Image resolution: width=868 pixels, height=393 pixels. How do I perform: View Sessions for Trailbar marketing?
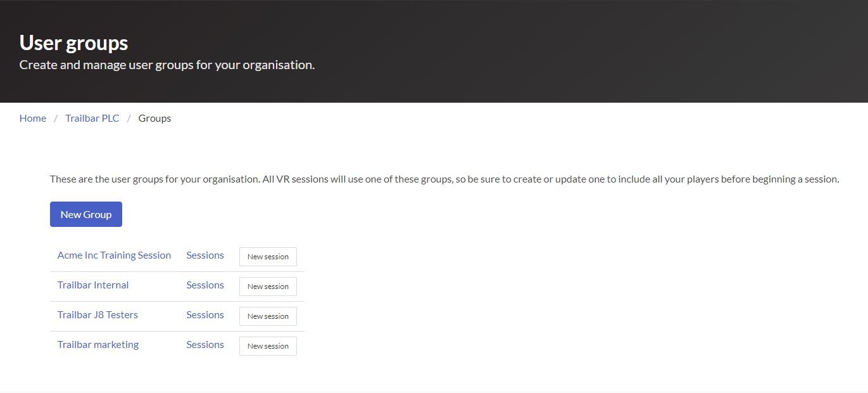(x=205, y=344)
